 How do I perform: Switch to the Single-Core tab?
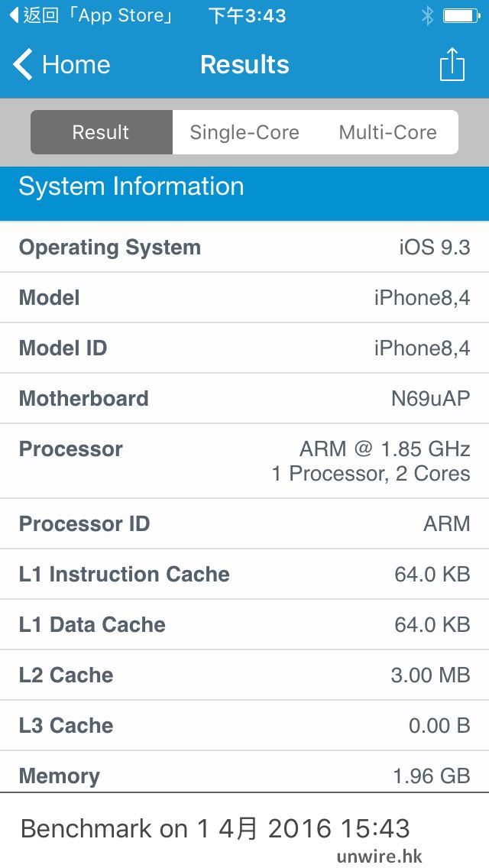(244, 132)
